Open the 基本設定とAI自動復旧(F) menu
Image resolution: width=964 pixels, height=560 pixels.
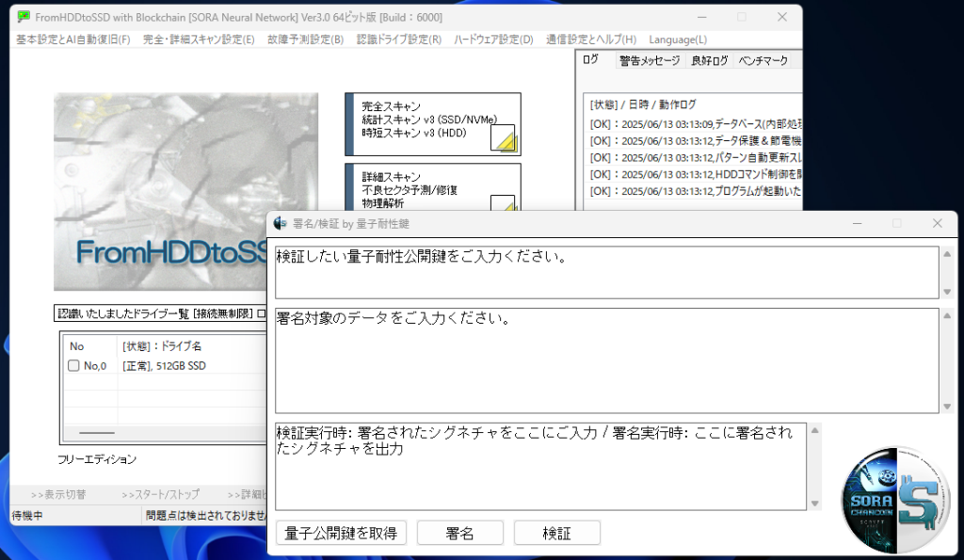click(73, 40)
